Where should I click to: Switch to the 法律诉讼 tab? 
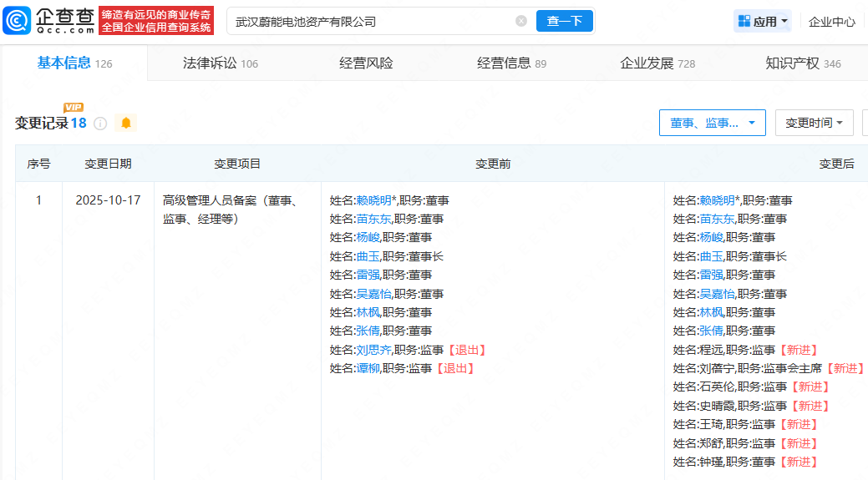click(220, 63)
